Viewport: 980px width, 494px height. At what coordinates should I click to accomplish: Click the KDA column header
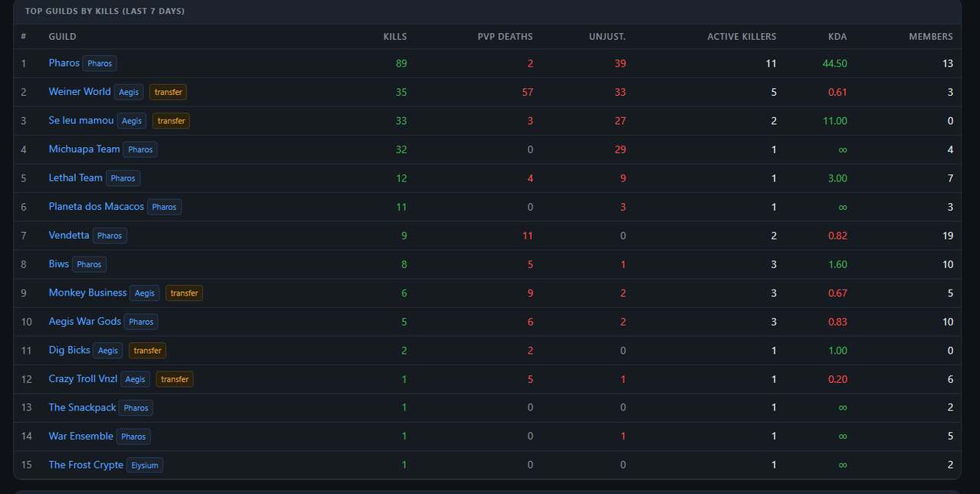click(837, 37)
